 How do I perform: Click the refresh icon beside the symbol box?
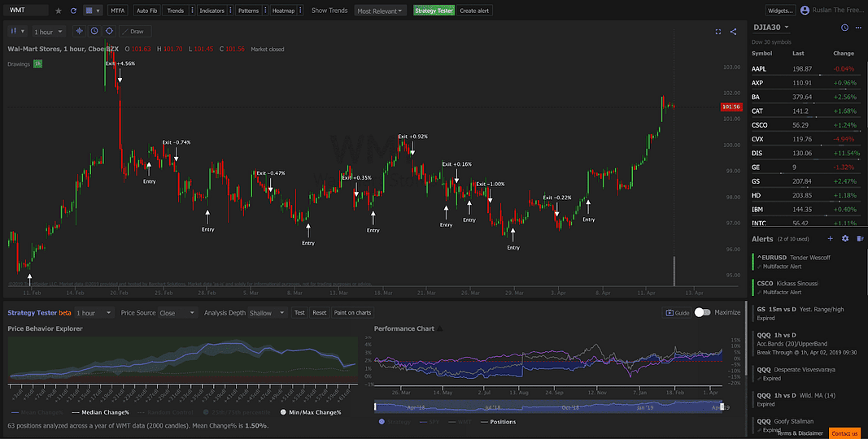coord(73,11)
